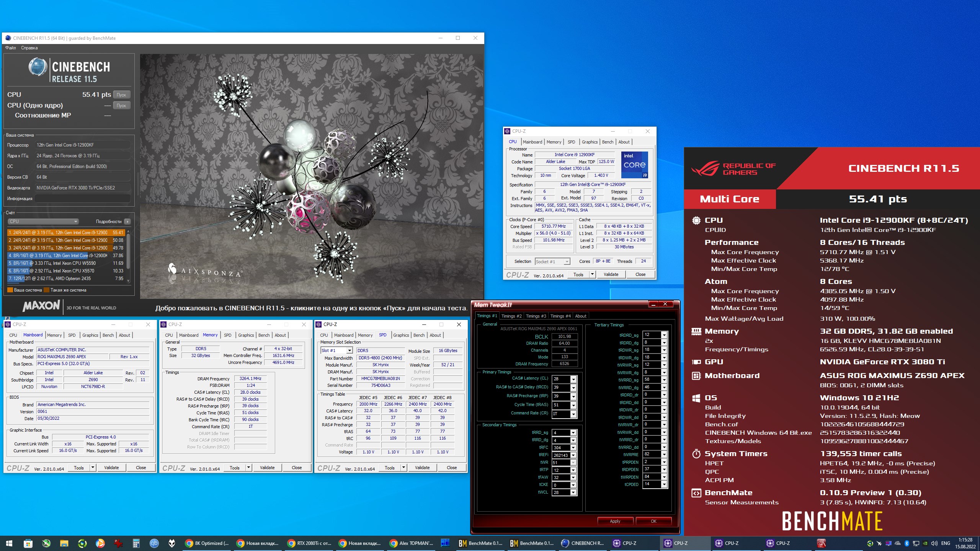Expand Tools dropdown arrow in CPU-Z CPU window

593,274
